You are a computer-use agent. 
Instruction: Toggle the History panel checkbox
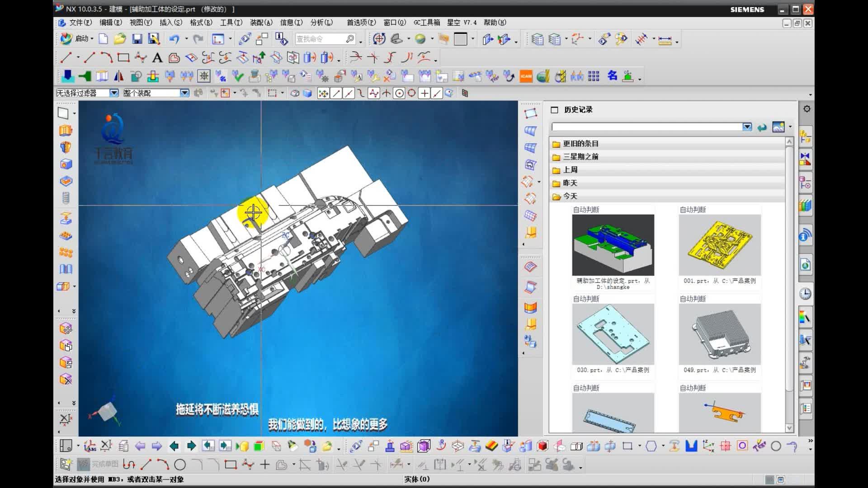(x=555, y=110)
